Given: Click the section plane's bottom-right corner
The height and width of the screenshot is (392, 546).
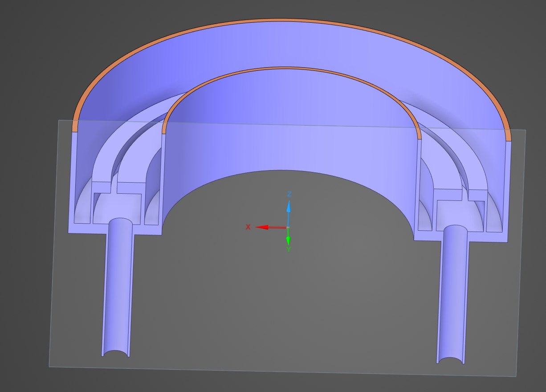Looking at the screenshot, I should (515, 376).
